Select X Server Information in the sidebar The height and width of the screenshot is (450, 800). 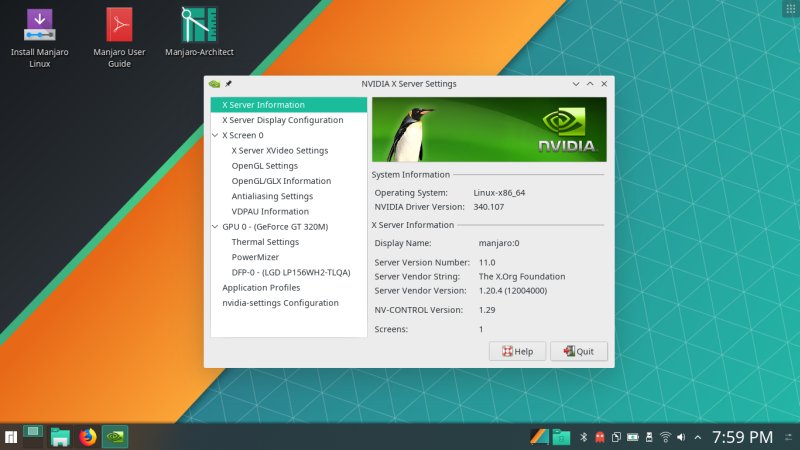(289, 105)
